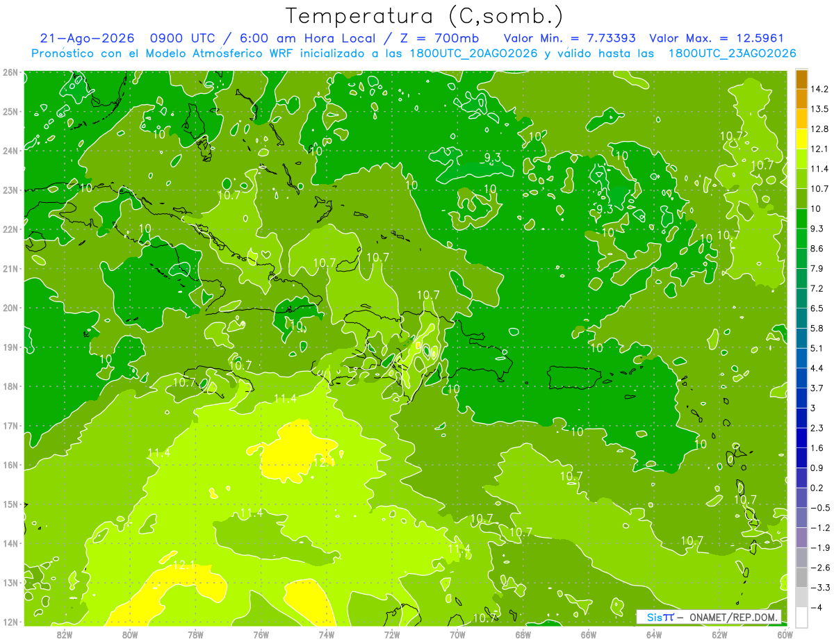The height and width of the screenshot is (644, 834).
Task: Pick the purple legend swatch between -1.9 and -1.2
Action: pyautogui.click(x=801, y=538)
